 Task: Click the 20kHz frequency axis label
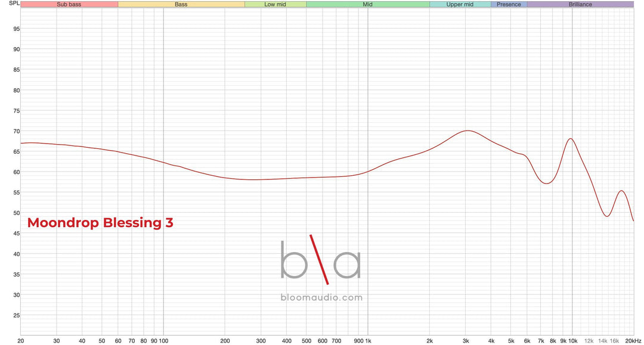click(x=633, y=341)
